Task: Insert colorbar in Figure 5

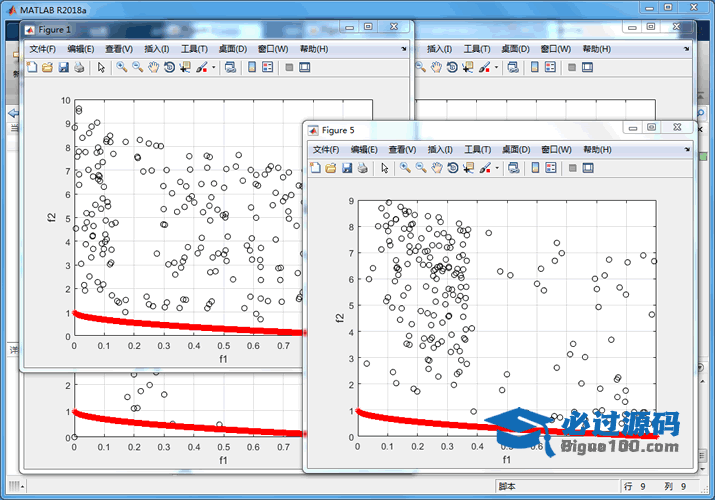Action: click(535, 168)
